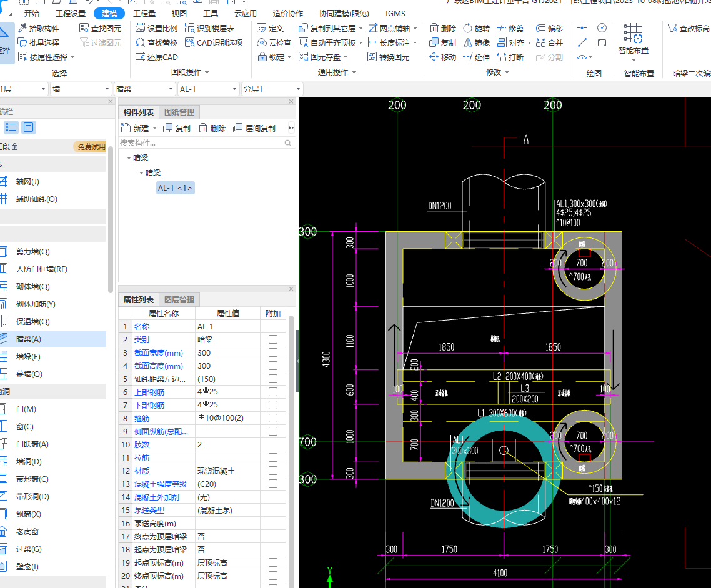This screenshot has width=711, height=588.
Task: Click the 免费试用 badge
Action: 91,147
